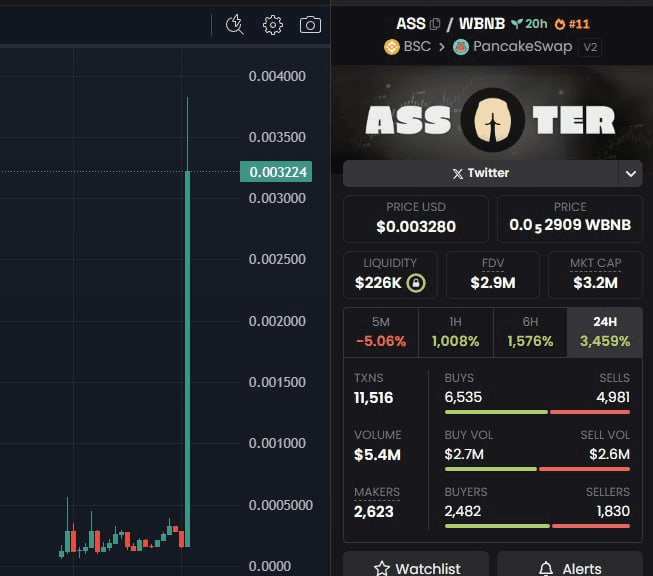
Task: Click the SELLS 4,981 value
Action: (613, 397)
